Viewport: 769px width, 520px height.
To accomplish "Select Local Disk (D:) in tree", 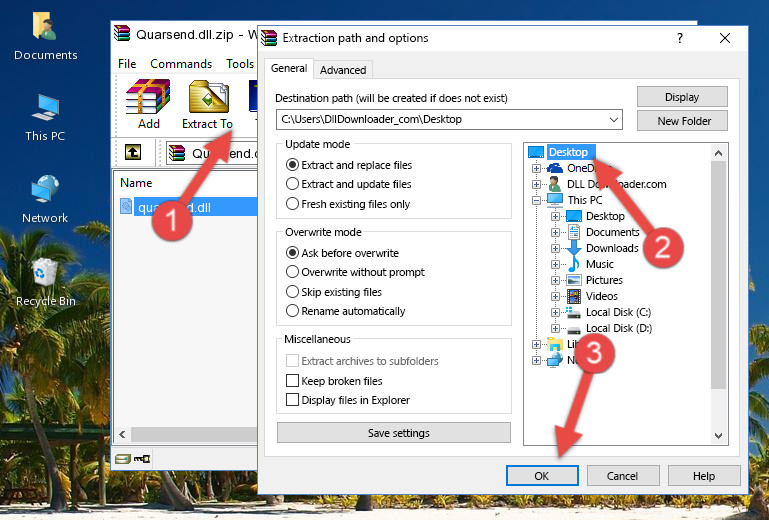I will coord(619,328).
